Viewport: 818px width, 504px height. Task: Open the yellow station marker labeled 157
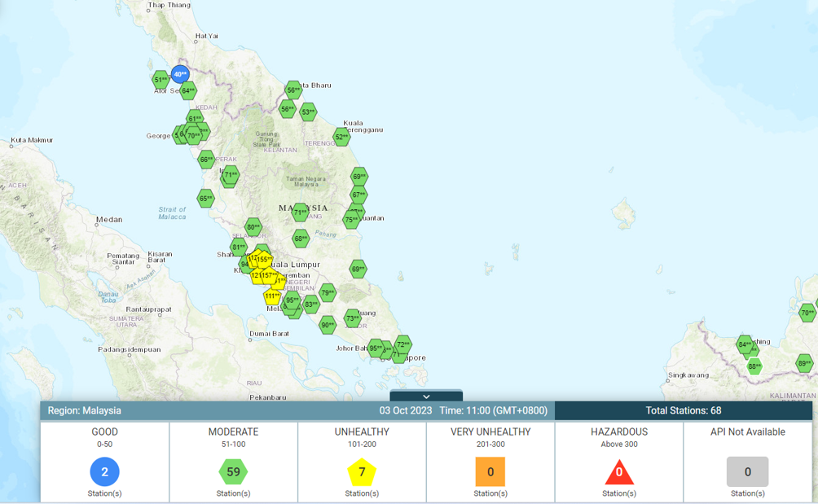point(268,275)
